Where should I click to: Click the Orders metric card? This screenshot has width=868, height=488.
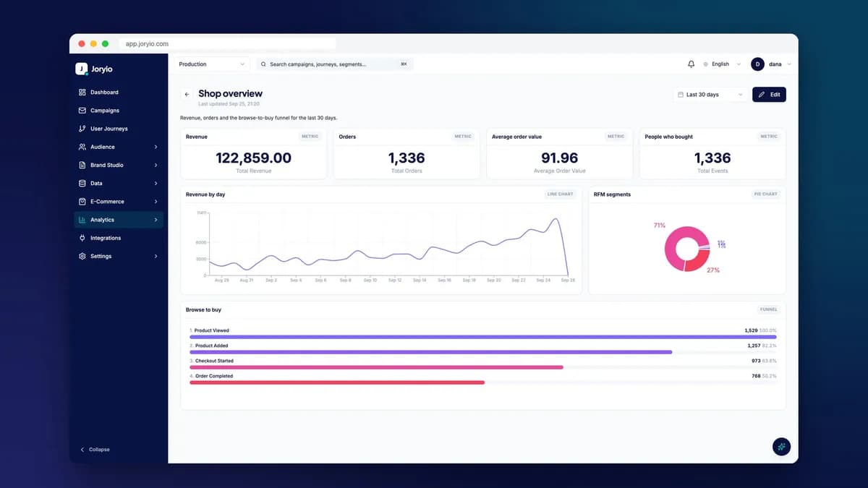coord(407,154)
